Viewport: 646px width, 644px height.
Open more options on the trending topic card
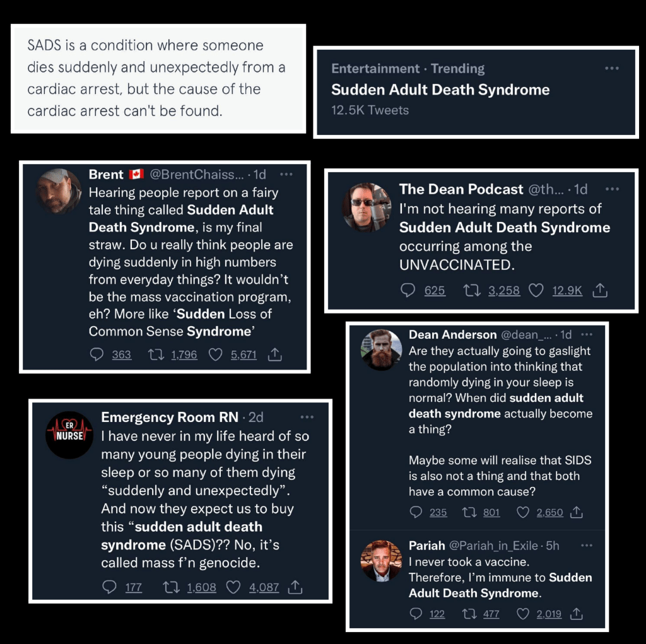pyautogui.click(x=612, y=68)
